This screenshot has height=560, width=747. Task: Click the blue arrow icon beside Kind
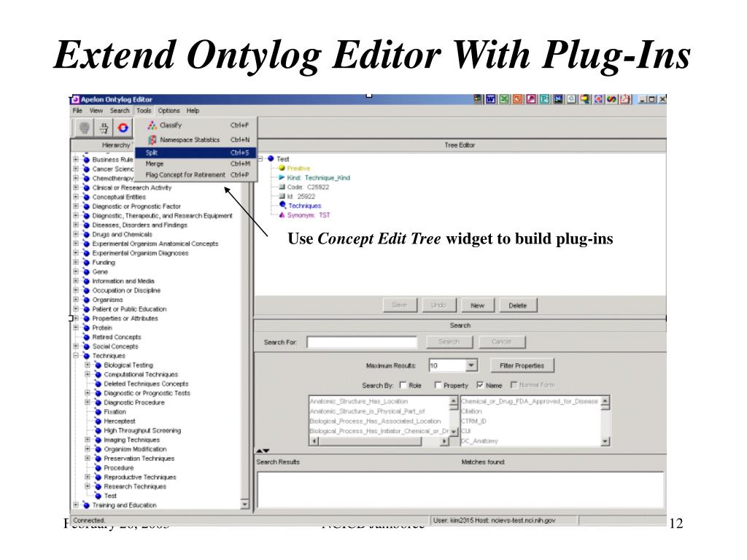click(x=282, y=178)
